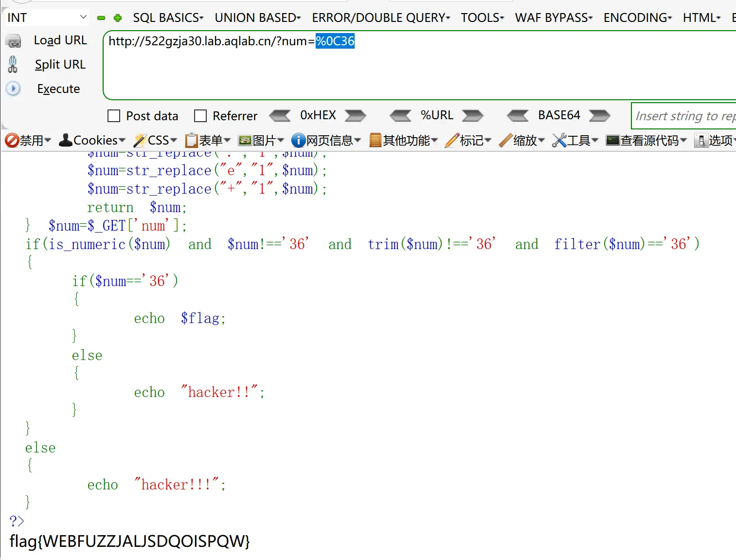Click the Load URL icon
736x560 pixels.
coord(13,41)
